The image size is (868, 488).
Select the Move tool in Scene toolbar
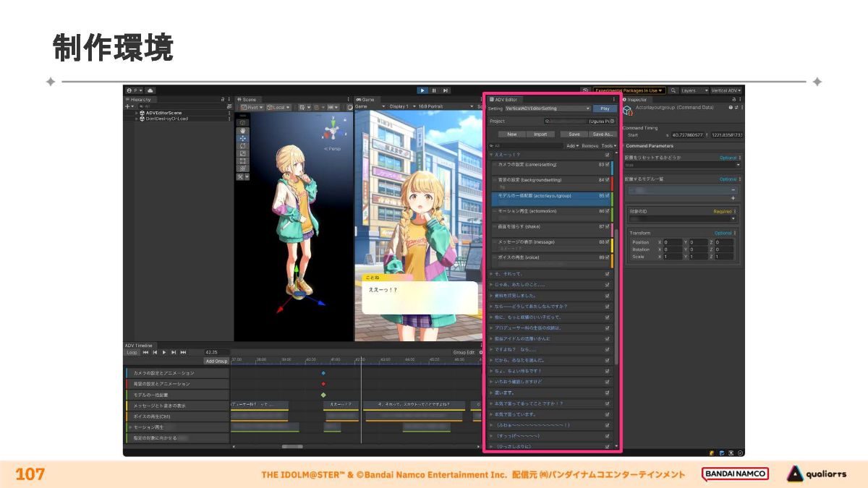(242, 138)
